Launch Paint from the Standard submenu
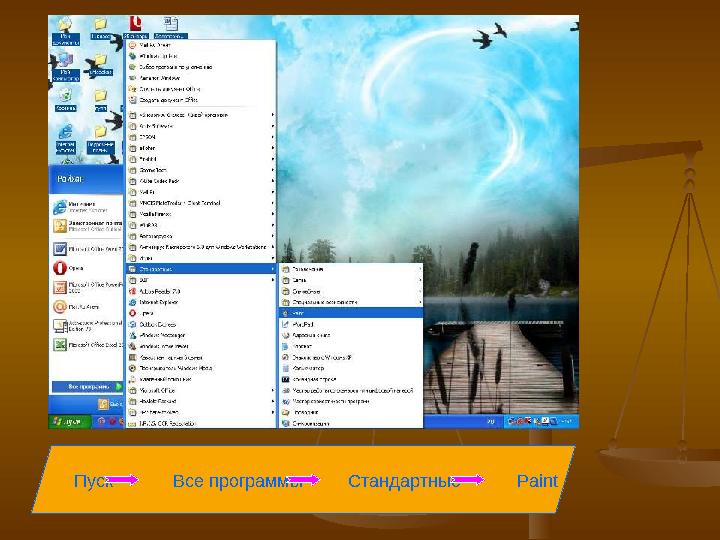 pyautogui.click(x=350, y=313)
